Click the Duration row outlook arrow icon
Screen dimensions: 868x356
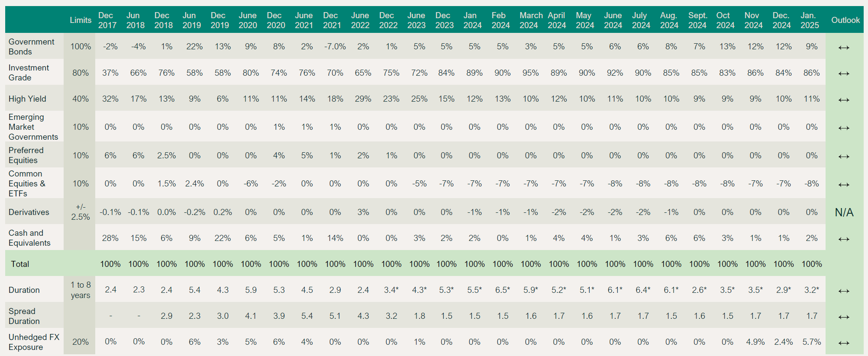click(x=844, y=291)
